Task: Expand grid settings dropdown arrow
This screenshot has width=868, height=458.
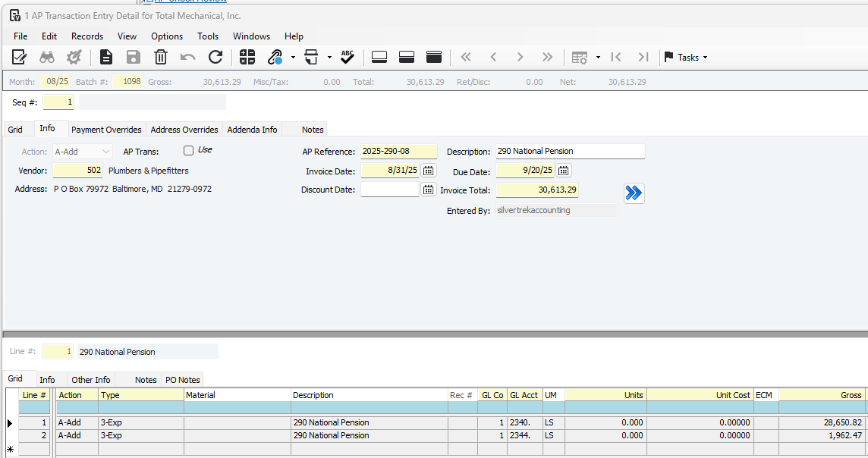Action: [x=598, y=57]
